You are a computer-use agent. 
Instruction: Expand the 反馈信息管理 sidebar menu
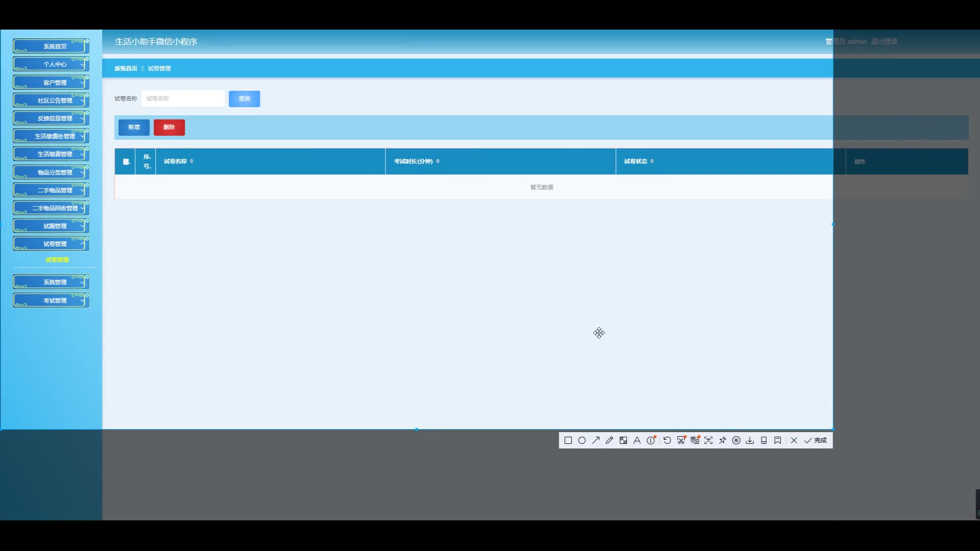[51, 118]
